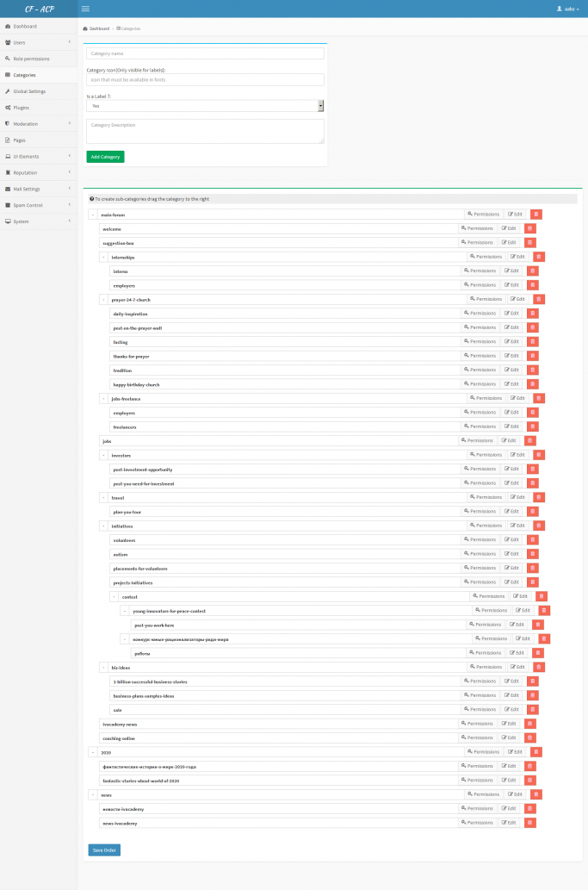Open Permissions for the jobs category
The width and height of the screenshot is (588, 890).
click(478, 440)
